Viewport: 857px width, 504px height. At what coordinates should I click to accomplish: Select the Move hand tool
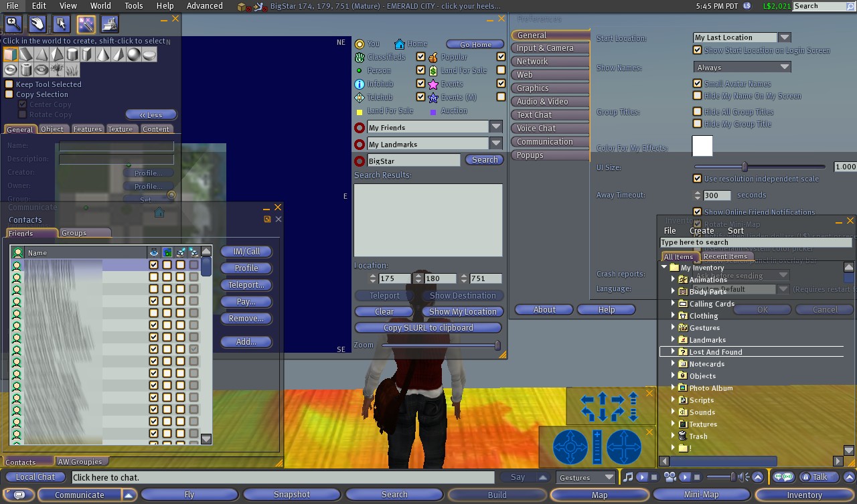pyautogui.click(x=37, y=25)
